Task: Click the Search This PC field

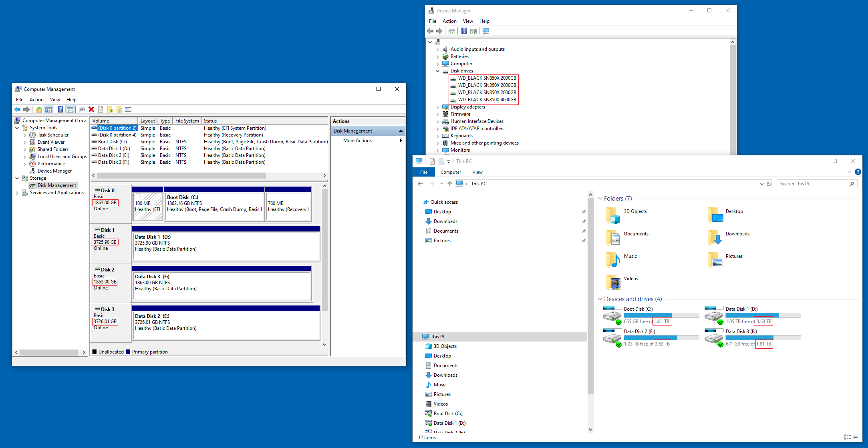Action: point(817,184)
